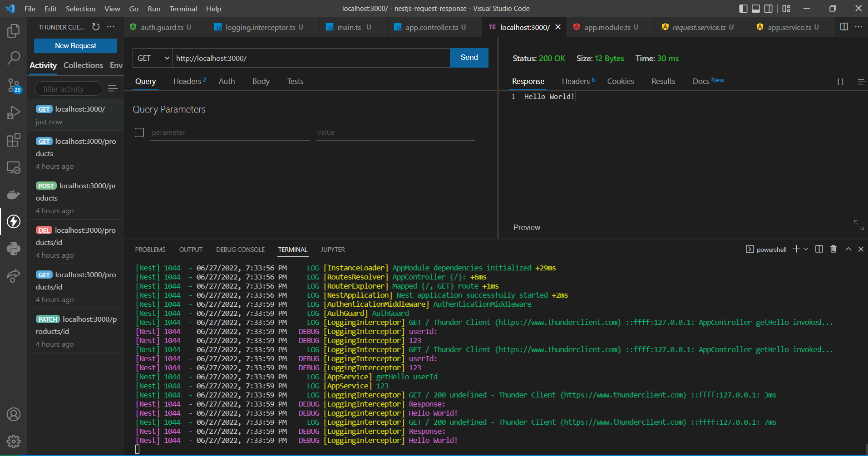Open Remote Explorer view
Viewport: 868px width, 456px height.
point(14,167)
